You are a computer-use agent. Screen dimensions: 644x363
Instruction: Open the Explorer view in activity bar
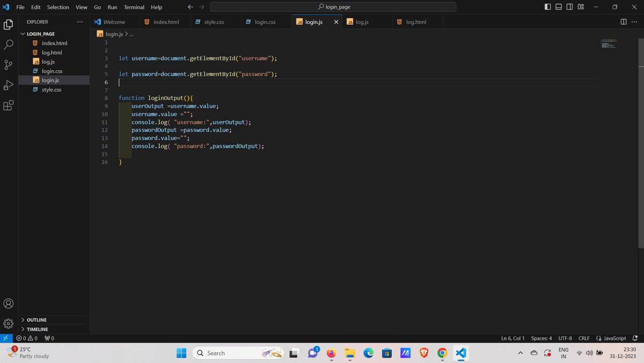pyautogui.click(x=9, y=25)
